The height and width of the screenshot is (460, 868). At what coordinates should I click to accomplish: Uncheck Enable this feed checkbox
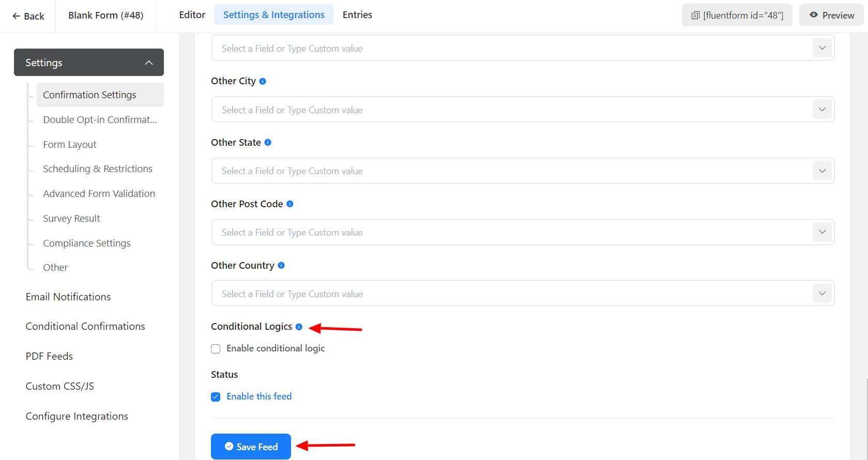(x=216, y=397)
